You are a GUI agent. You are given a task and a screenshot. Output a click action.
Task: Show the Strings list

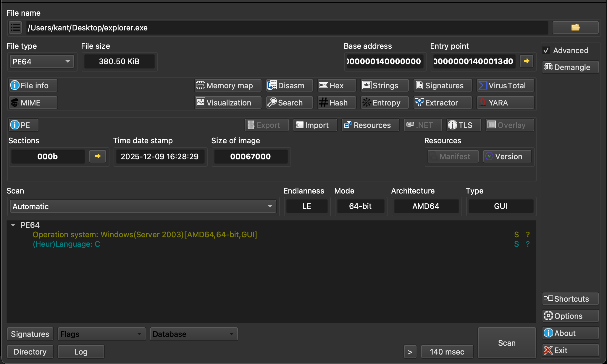pyautogui.click(x=385, y=85)
